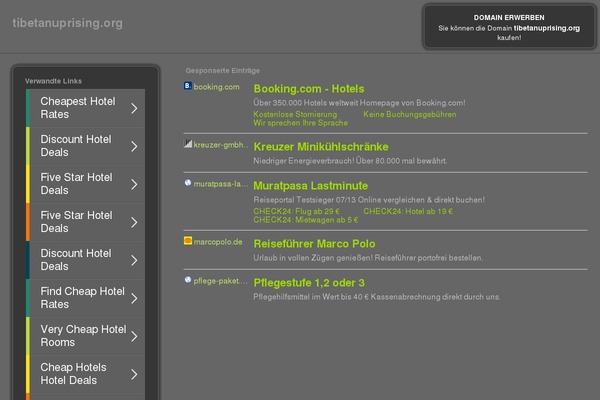Click chevron beside Very Cheap Hotel Rooms
Screen dimensions: 600x400
point(134,336)
